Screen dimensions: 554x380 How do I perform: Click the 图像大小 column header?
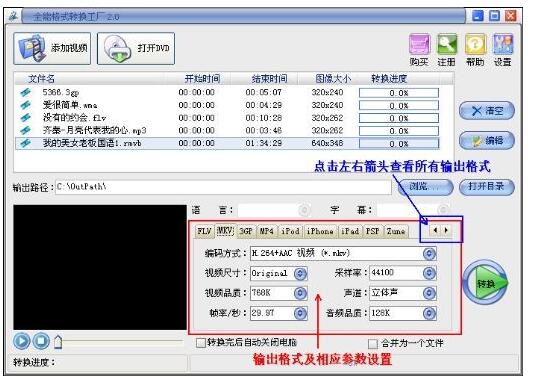tap(333, 78)
